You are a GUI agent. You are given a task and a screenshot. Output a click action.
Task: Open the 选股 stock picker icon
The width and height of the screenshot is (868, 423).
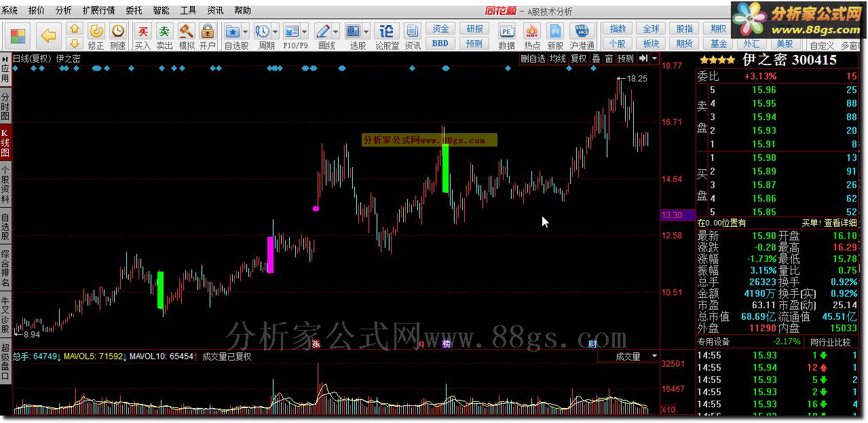point(353,31)
